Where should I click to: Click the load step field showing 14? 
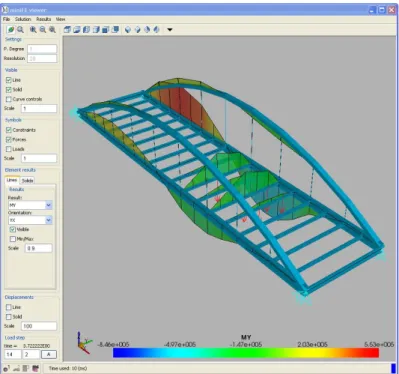tap(13, 354)
